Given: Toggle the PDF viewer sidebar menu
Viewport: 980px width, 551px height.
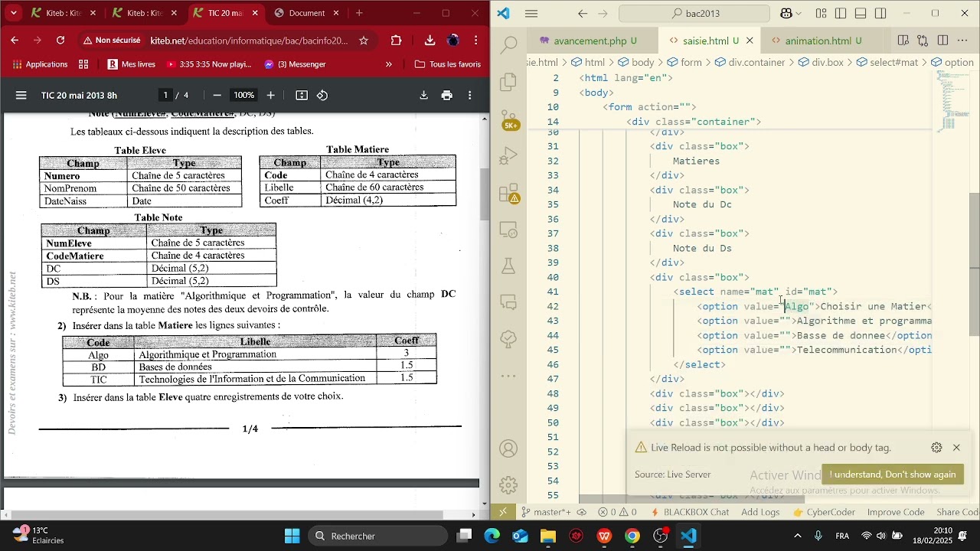Looking at the screenshot, I should pos(21,95).
